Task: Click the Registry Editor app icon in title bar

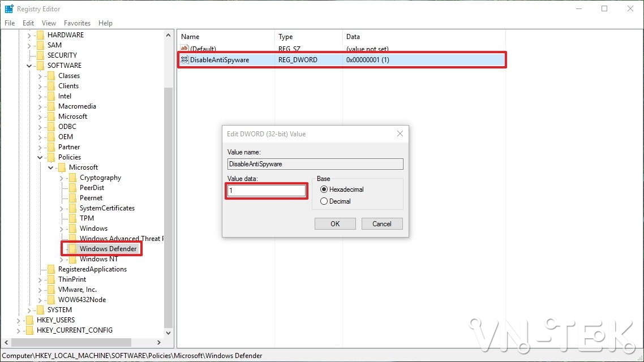Action: [9, 9]
